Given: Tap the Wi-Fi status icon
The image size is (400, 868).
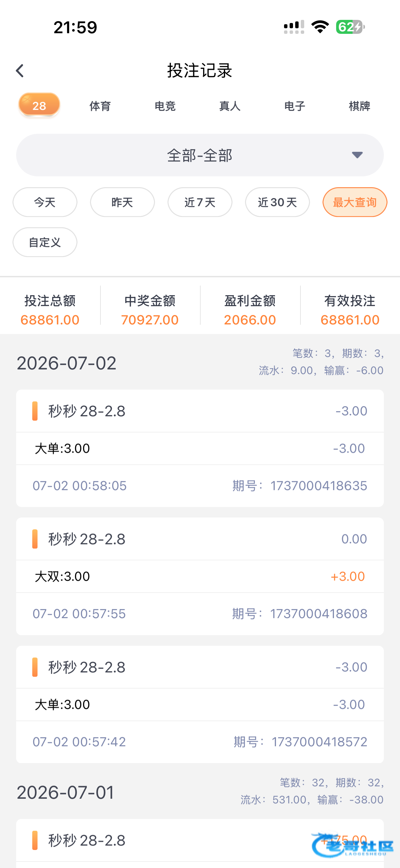Looking at the screenshot, I should [320, 27].
